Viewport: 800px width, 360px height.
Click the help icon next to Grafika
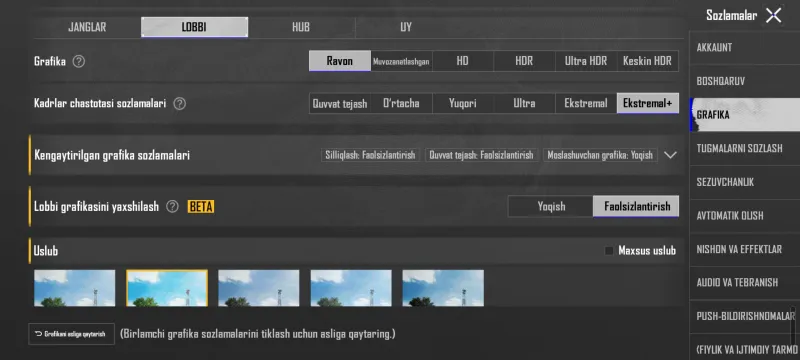click(79, 62)
